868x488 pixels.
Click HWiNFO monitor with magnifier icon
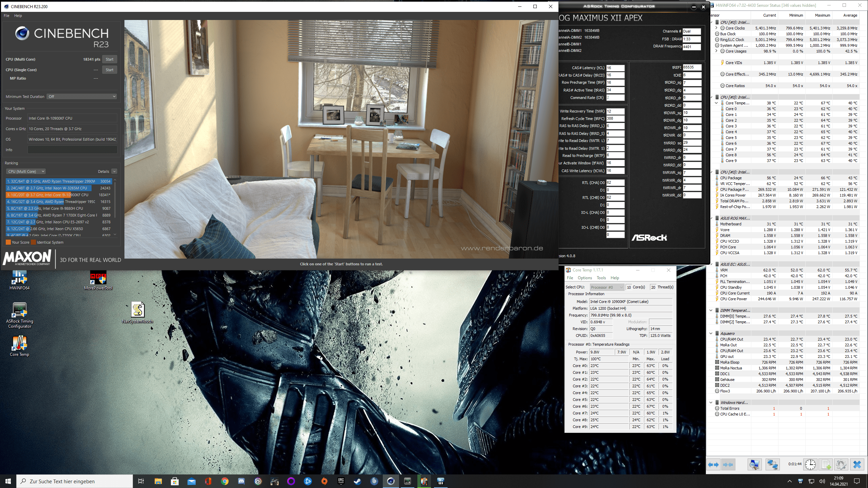pos(754,465)
